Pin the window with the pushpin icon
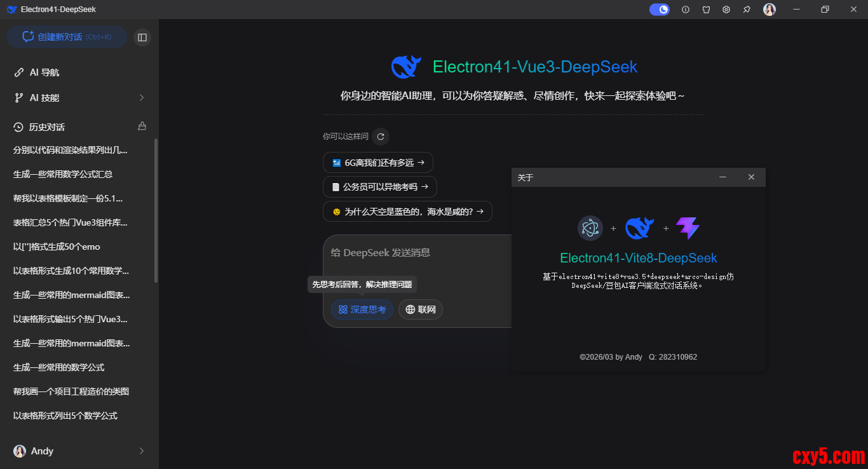The image size is (868, 469). point(747,10)
